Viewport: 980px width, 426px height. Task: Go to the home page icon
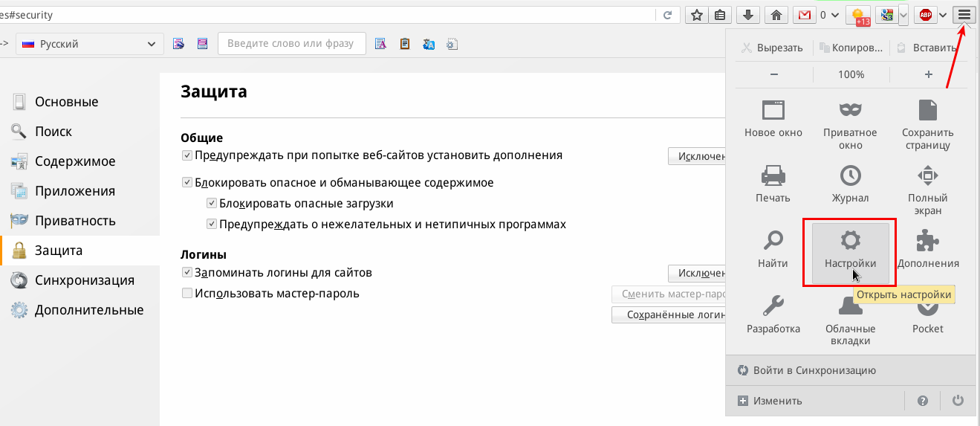click(x=776, y=15)
